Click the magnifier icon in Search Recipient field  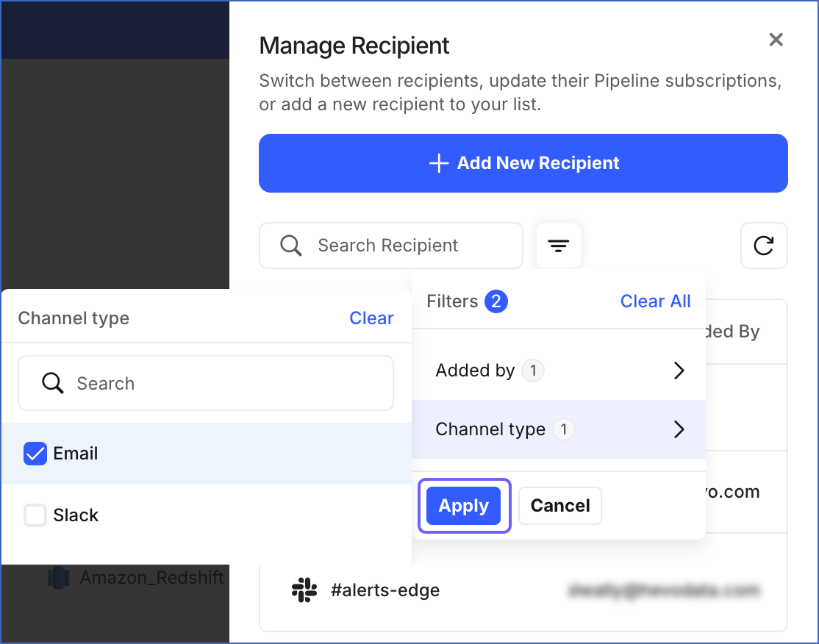pos(290,246)
